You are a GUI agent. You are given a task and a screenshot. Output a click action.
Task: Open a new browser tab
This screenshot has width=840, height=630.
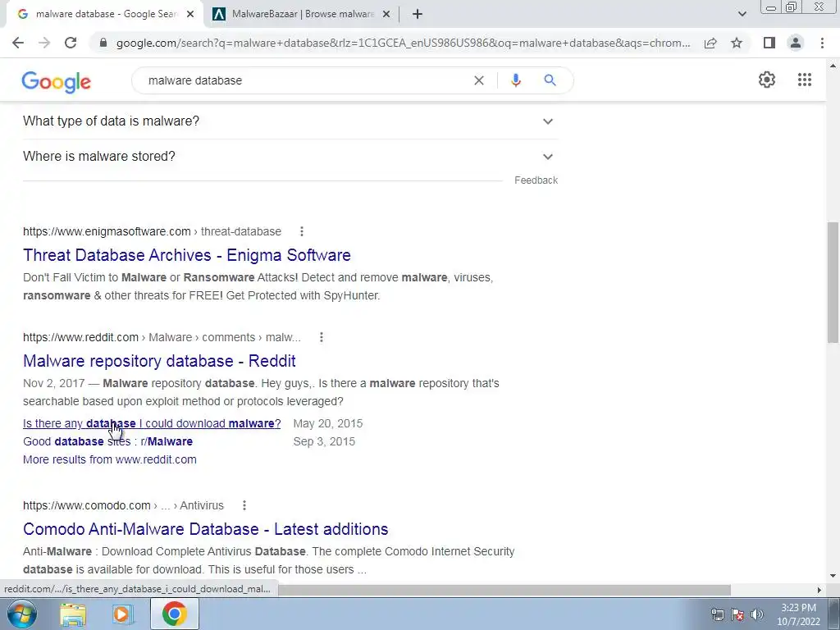pyautogui.click(x=418, y=15)
